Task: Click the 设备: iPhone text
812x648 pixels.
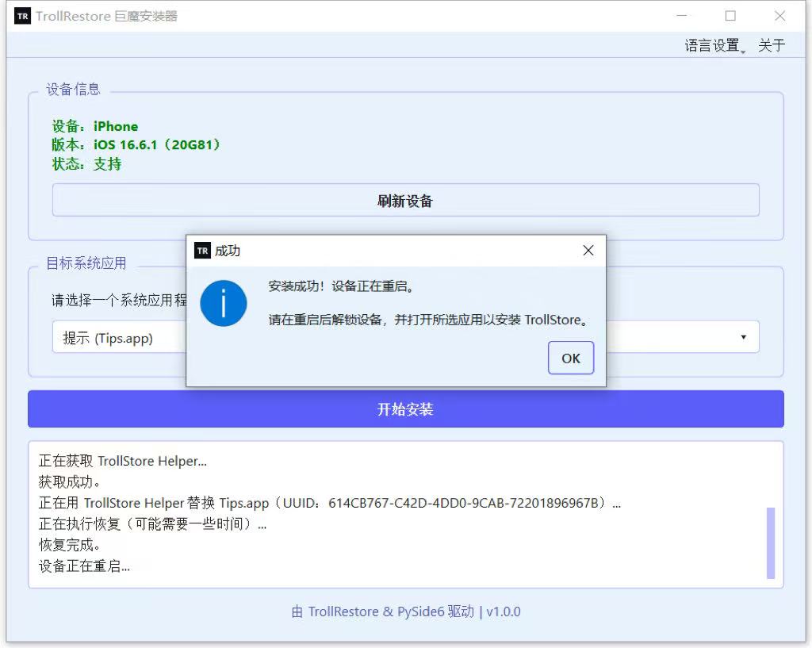Action: [95, 126]
